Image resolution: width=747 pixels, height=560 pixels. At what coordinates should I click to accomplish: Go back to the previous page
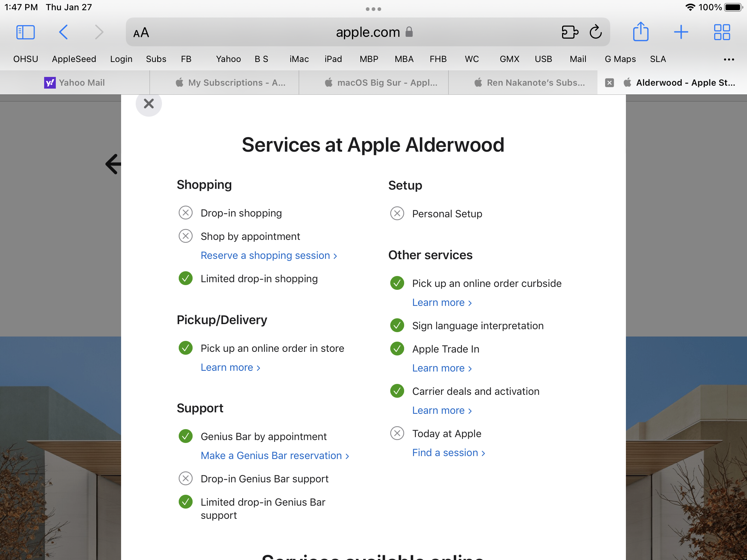click(63, 32)
